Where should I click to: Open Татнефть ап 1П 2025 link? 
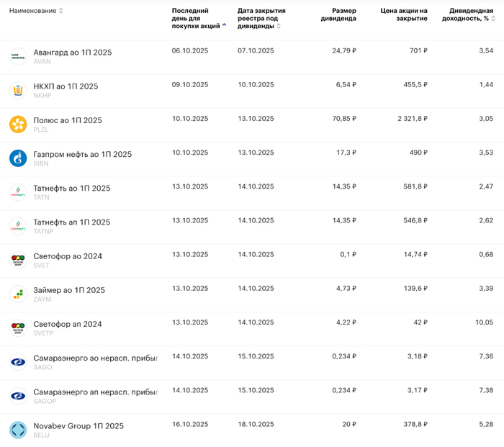click(x=72, y=222)
